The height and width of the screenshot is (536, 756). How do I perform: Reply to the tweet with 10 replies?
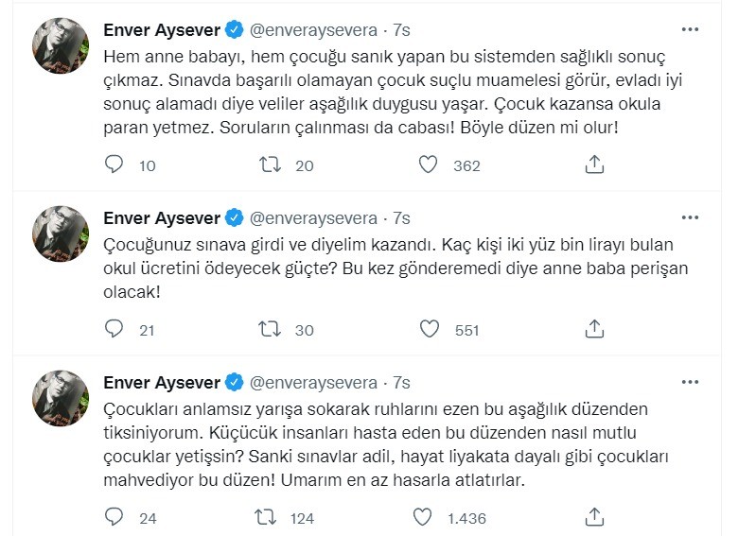pyautogui.click(x=114, y=164)
